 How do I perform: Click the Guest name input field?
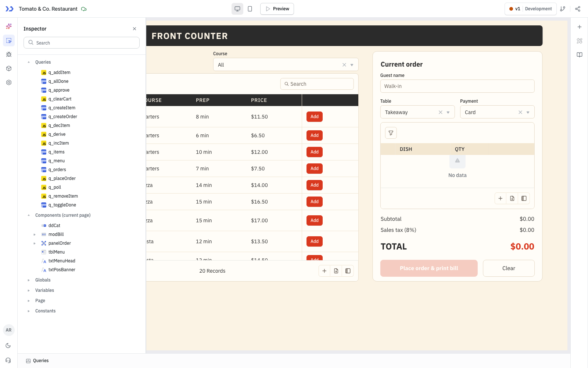457,86
